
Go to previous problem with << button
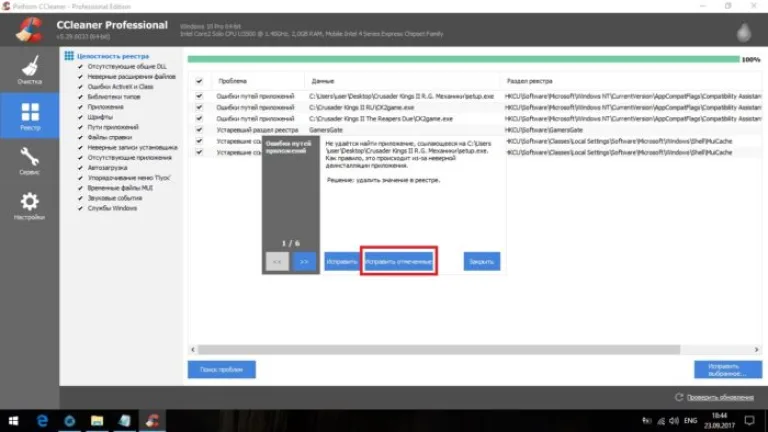tap(277, 262)
